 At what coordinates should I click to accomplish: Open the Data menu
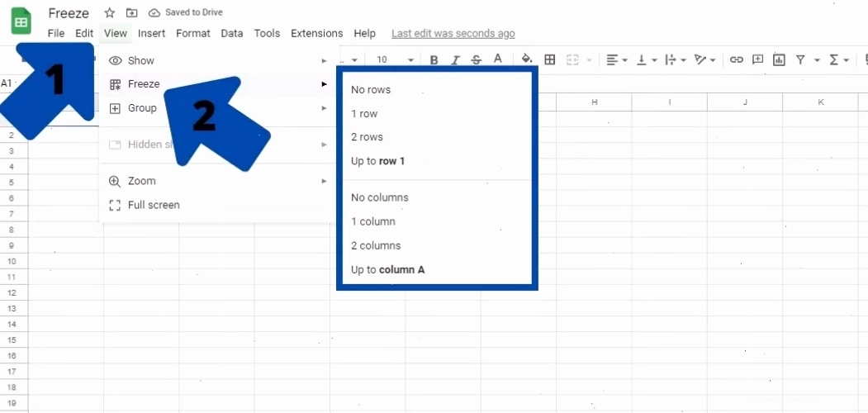coord(232,33)
